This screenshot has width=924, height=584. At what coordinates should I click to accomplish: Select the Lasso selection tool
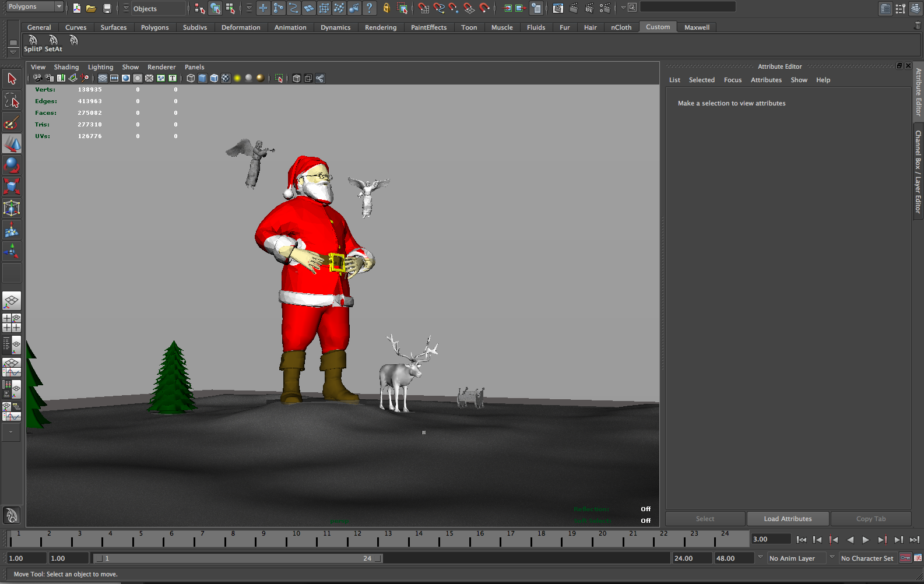point(12,101)
